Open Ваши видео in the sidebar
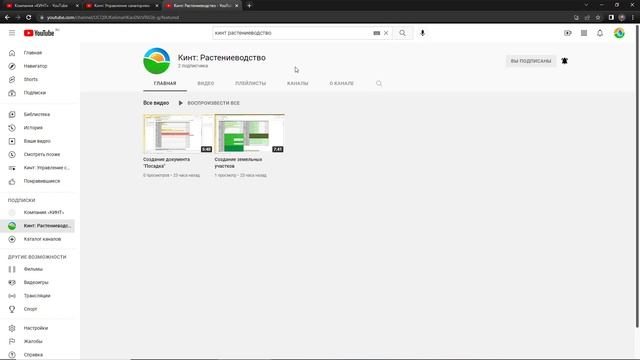The width and height of the screenshot is (640, 360). (37, 141)
